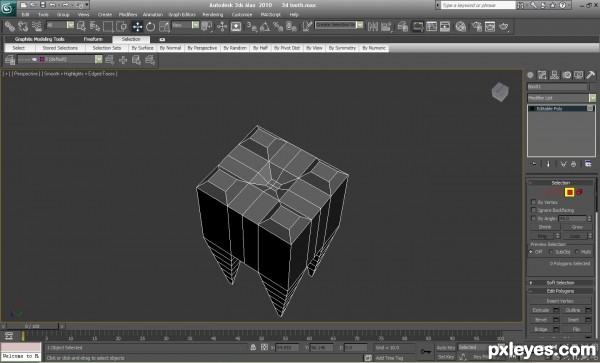Click the Render Production teapot icon

coord(504,26)
